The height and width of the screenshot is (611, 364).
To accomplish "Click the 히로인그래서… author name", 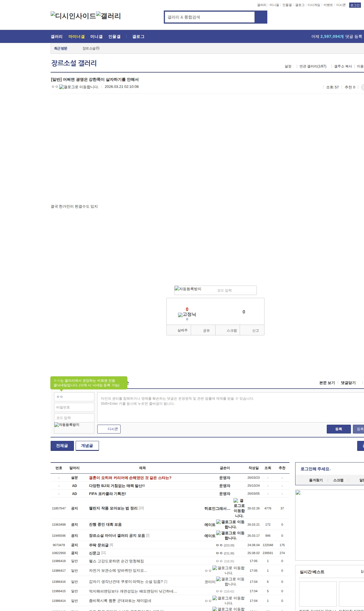I will (x=217, y=508).
